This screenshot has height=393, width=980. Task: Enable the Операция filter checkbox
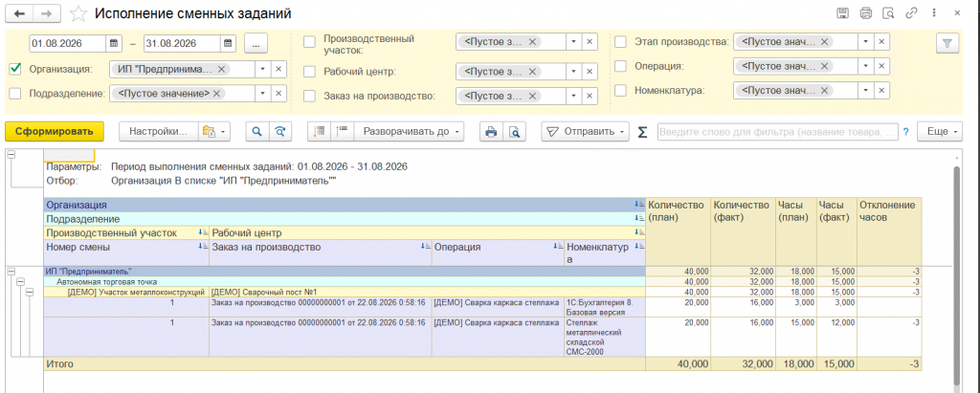point(620,66)
